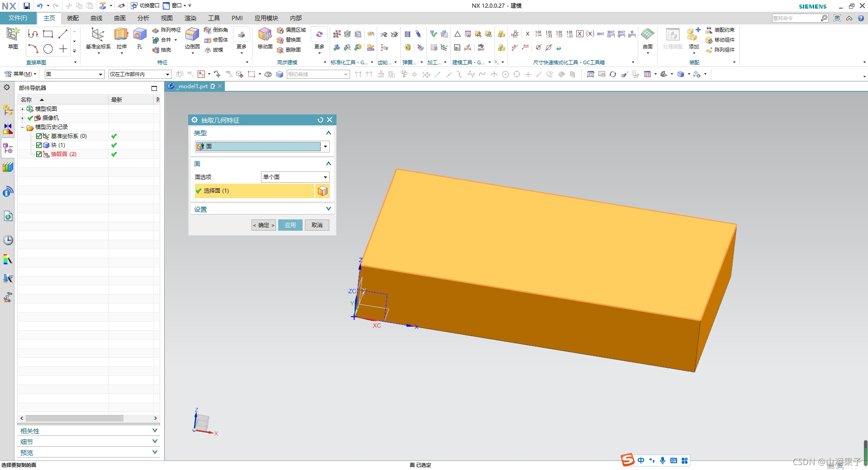Screen dimensions: 868x470
Task: Toggle checkbox for 抽取面 (2) feature
Action: click(38, 154)
